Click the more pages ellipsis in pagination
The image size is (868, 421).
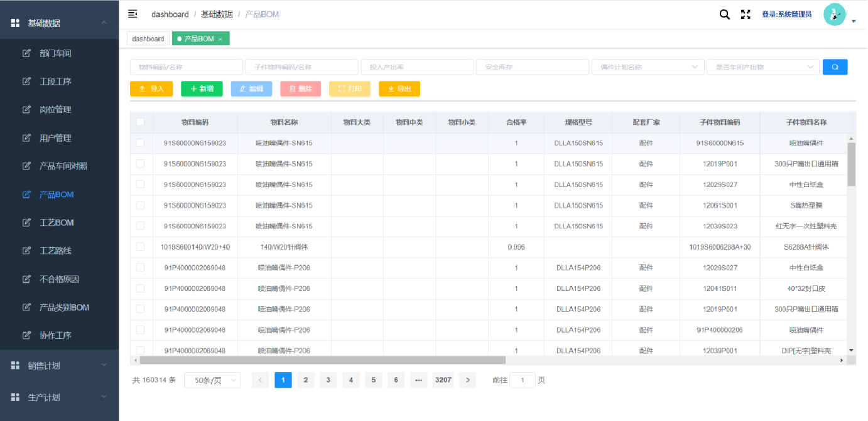tap(418, 380)
